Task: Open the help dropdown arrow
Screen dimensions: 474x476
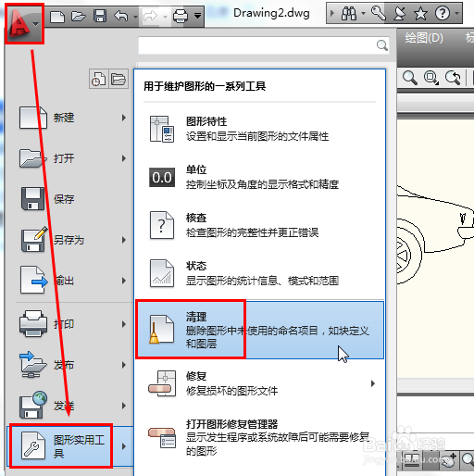Action: pyautogui.click(x=457, y=14)
